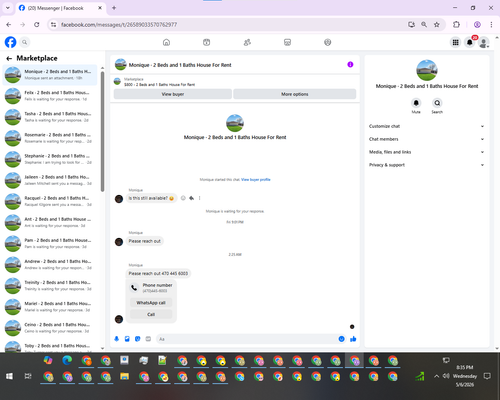Open Tasha conversation in Marketplace list
The width and height of the screenshot is (500, 400).
click(x=50, y=117)
